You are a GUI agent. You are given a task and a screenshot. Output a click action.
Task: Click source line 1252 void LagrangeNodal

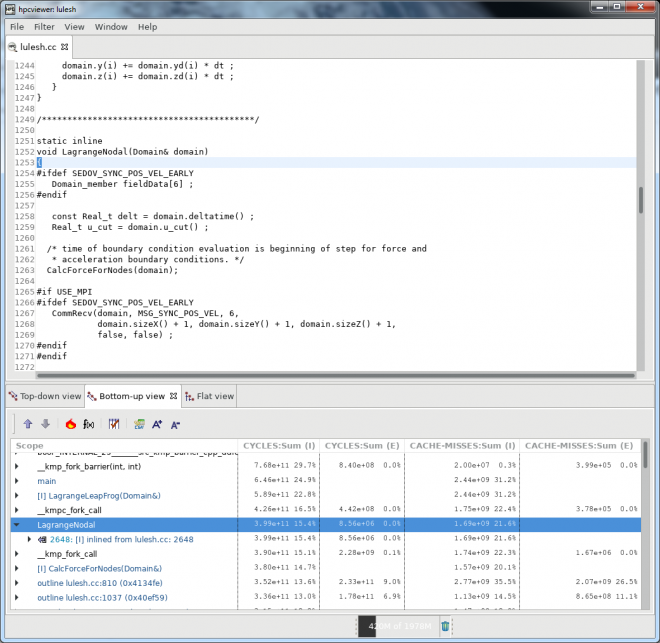[x=122, y=151]
